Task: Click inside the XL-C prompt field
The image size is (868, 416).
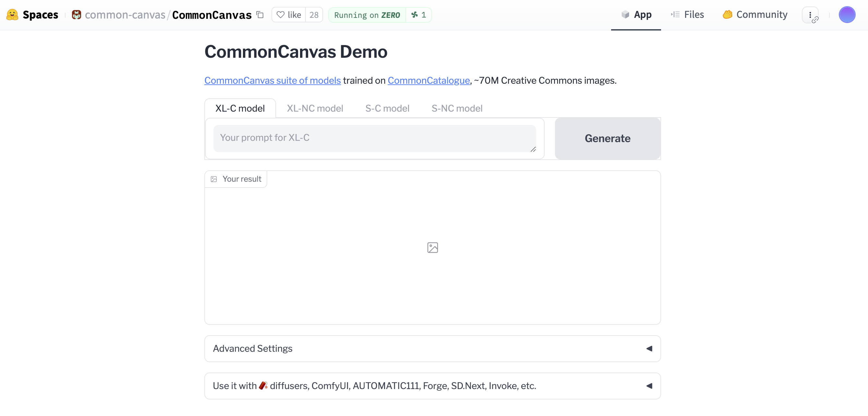Action: [x=374, y=138]
